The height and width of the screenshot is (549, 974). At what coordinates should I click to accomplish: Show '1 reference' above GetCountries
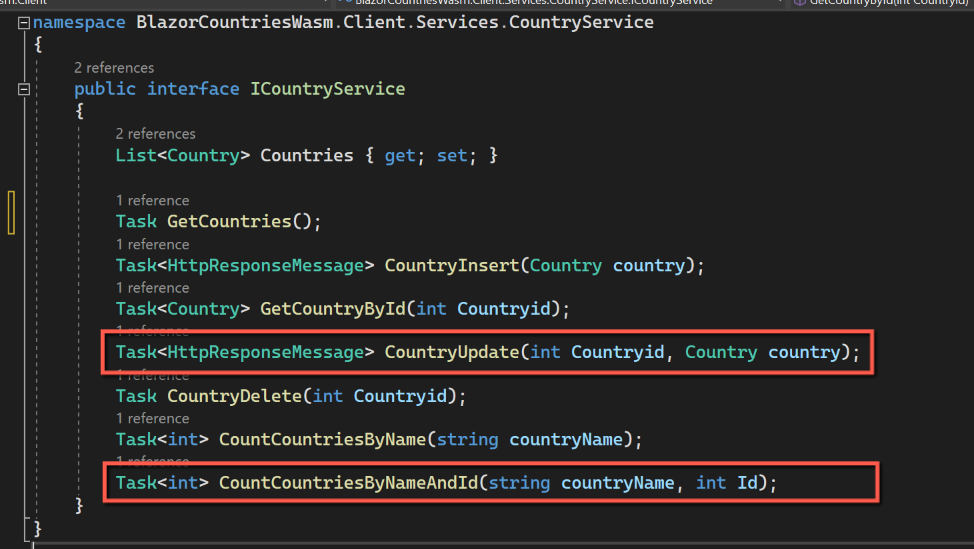(152, 200)
